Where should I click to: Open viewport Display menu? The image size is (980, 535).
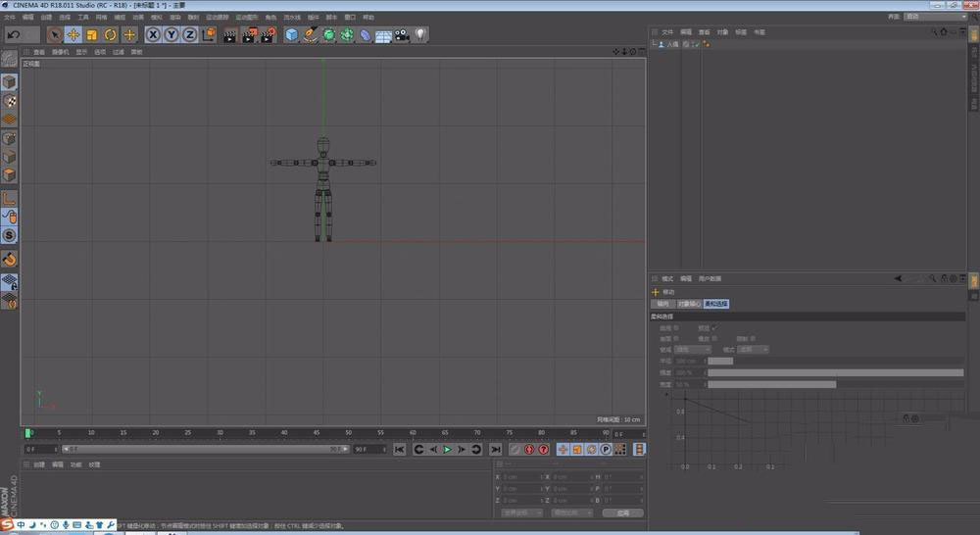[x=82, y=52]
